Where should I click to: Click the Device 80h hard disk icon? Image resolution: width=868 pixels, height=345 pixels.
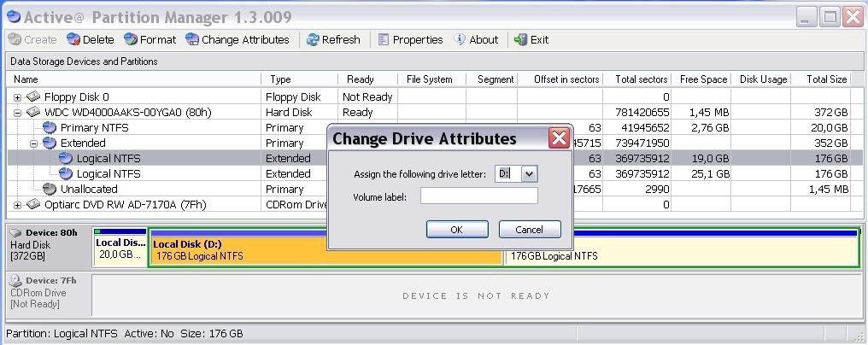coord(16,232)
